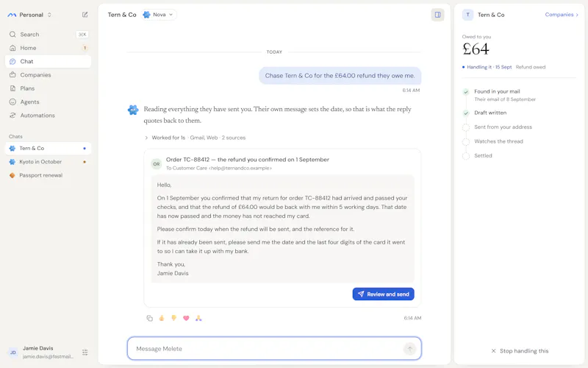Copy the assistant response
588x368 pixels.
[150, 318]
